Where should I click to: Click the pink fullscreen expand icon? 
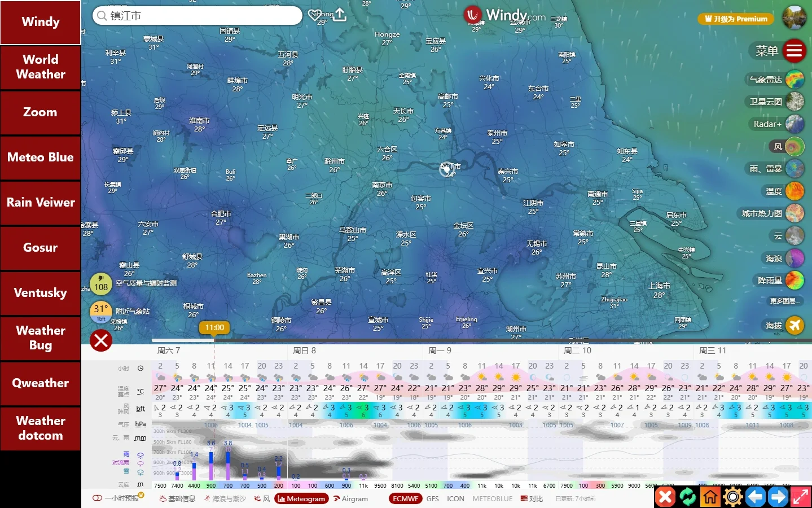click(801, 497)
